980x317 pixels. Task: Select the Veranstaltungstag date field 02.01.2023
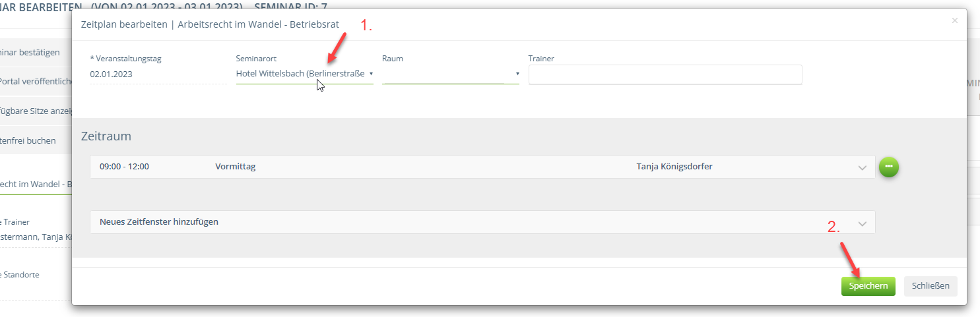click(x=158, y=74)
